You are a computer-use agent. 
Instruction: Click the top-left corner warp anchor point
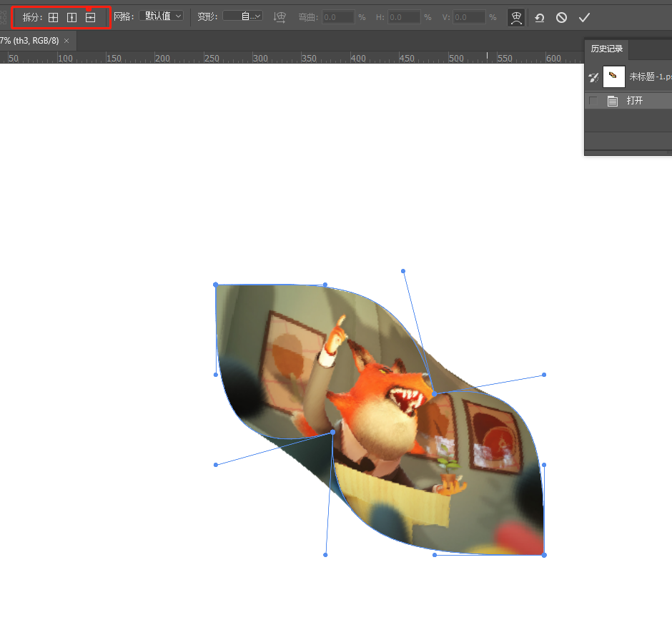tap(216, 285)
